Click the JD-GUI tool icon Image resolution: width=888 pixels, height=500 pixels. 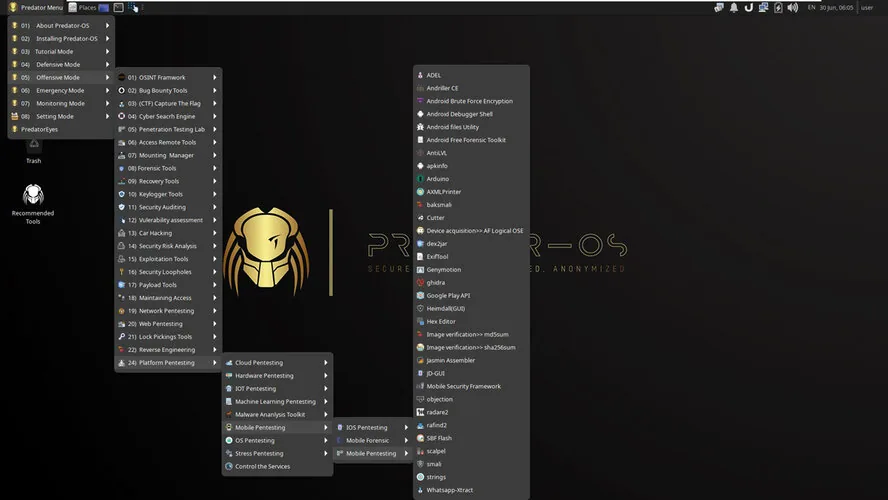point(420,373)
